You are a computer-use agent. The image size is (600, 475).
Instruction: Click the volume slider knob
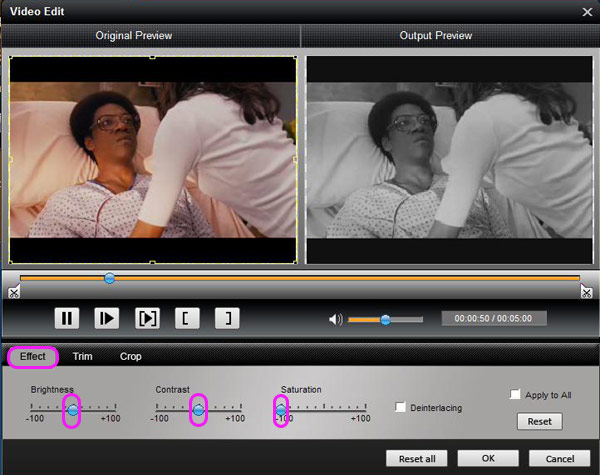point(385,320)
